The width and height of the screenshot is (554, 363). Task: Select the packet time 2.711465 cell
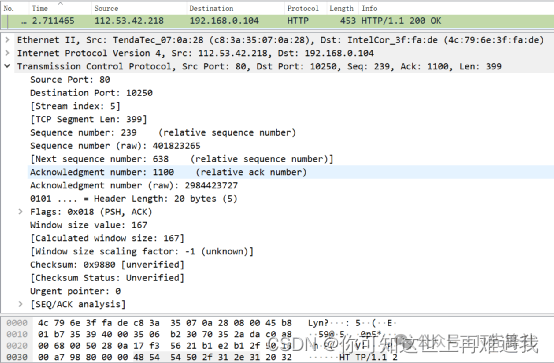53,21
